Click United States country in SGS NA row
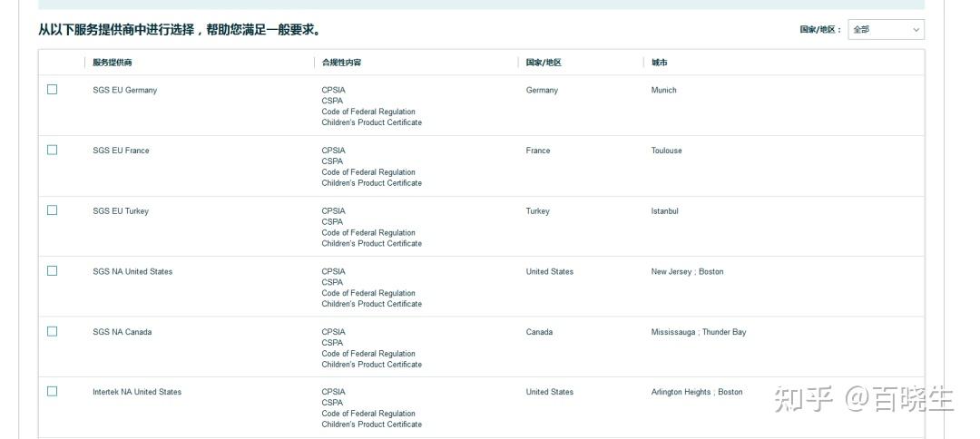980x439 pixels. pyautogui.click(x=549, y=271)
